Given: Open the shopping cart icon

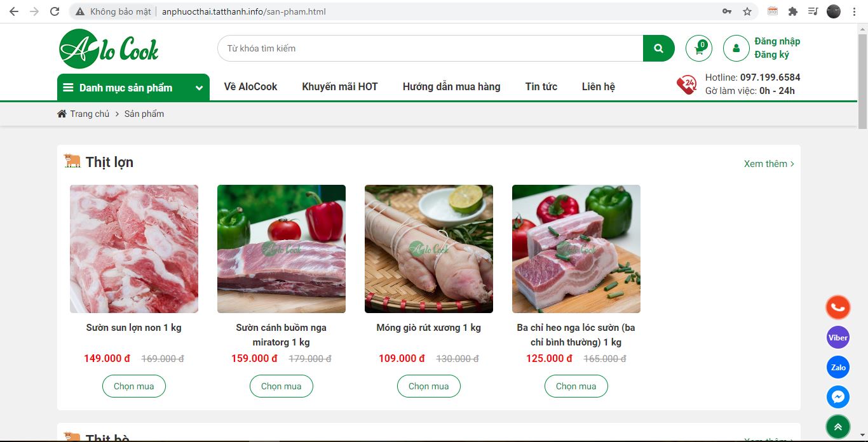Looking at the screenshot, I should [699, 48].
